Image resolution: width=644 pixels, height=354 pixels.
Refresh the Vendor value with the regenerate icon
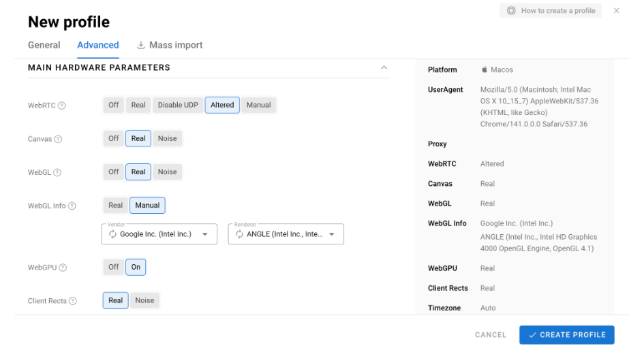tap(112, 234)
